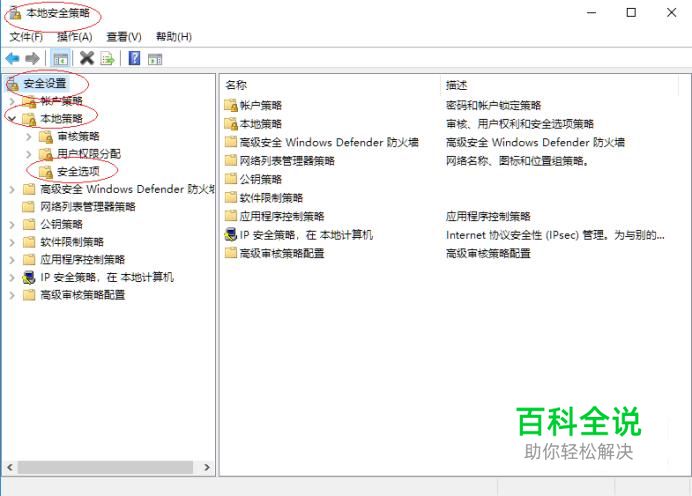This screenshot has width=692, height=496.
Task: Toggle the show/hide console tree icon
Action: 60,58
